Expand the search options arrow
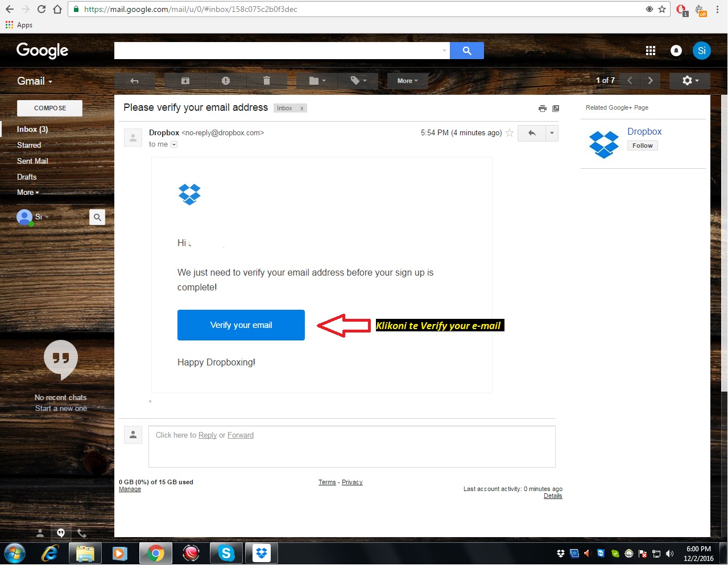The height and width of the screenshot is (582, 728). (x=444, y=51)
